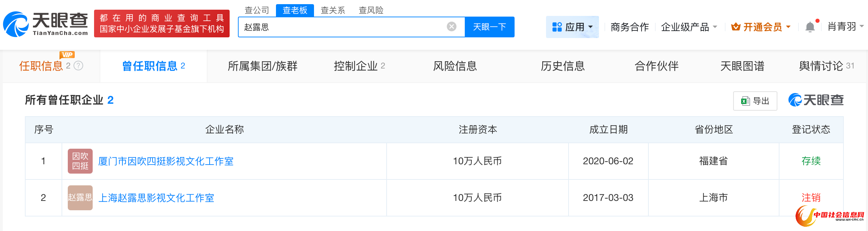
Task: Switch to the 查公司 search tab
Action: click(257, 10)
